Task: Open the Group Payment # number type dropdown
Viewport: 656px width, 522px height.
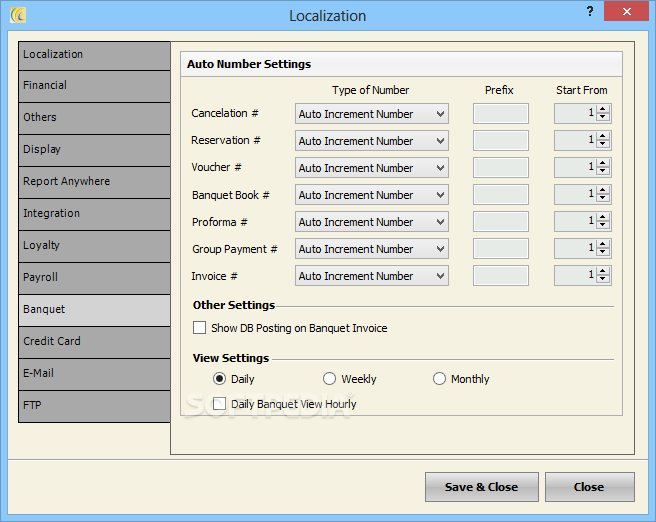Action: coord(372,249)
